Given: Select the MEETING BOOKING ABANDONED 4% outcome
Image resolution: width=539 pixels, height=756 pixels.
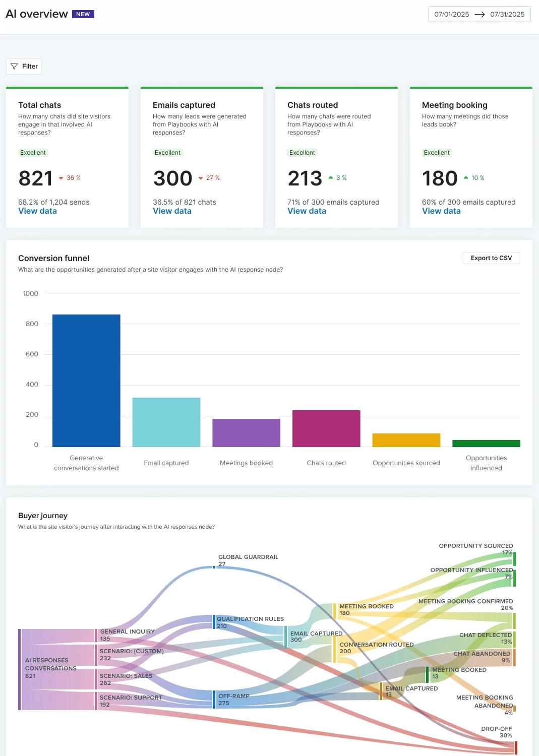Looking at the screenshot, I should point(514,709).
